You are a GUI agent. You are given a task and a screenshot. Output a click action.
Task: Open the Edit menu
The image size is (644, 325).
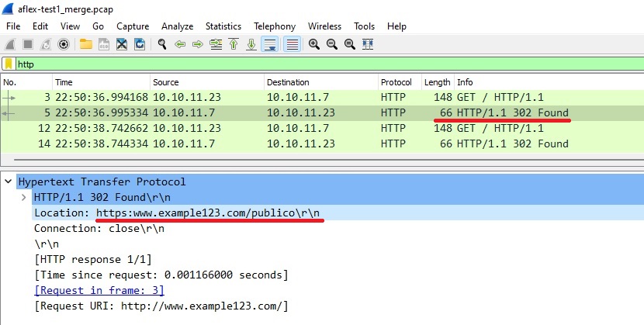point(40,26)
